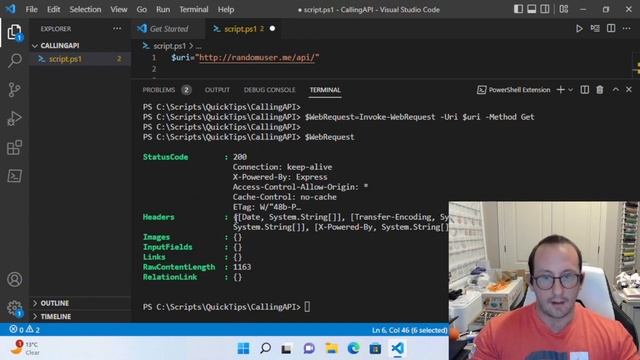
Task: Toggle primary side bar layout icon
Action: [518, 9]
